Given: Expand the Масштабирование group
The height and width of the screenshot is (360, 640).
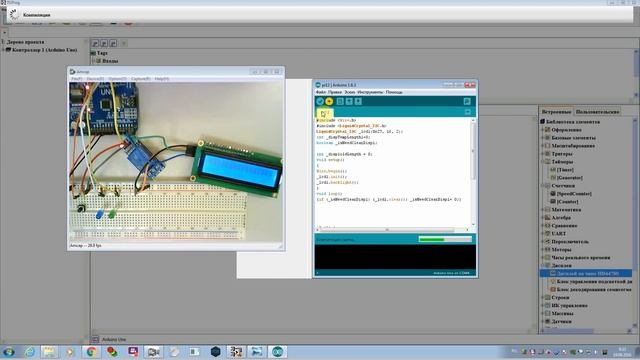Looking at the screenshot, I should 543,146.
